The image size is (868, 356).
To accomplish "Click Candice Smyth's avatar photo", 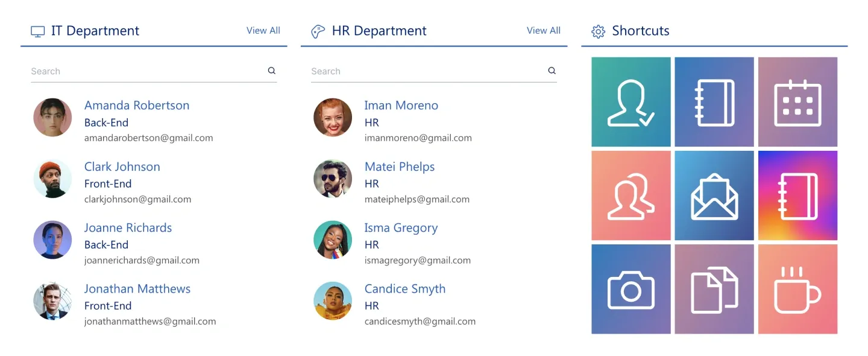I will click(333, 300).
